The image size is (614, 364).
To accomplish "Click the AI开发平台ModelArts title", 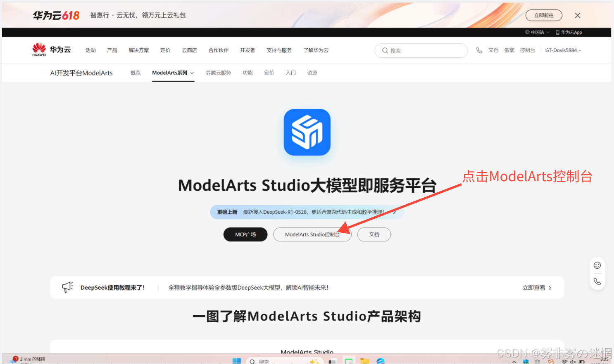I will (81, 73).
